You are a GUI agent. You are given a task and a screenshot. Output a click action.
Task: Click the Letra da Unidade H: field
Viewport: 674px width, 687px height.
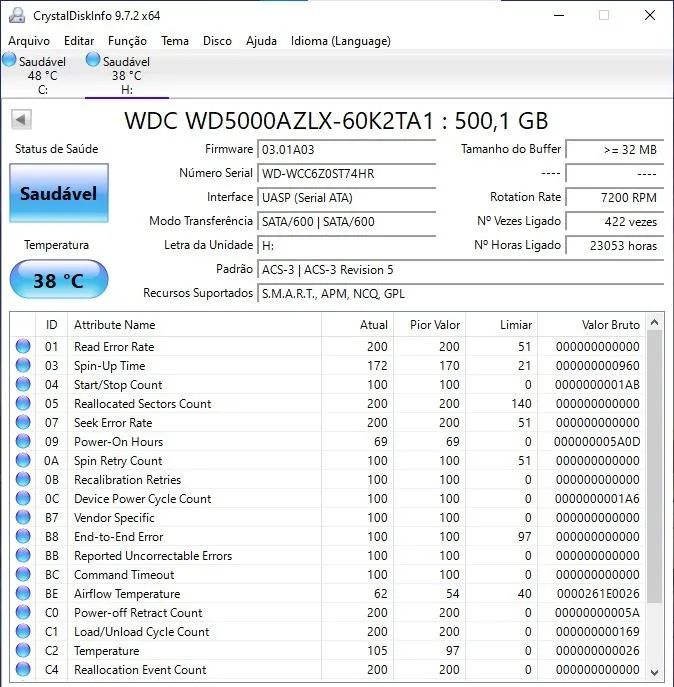pos(347,246)
